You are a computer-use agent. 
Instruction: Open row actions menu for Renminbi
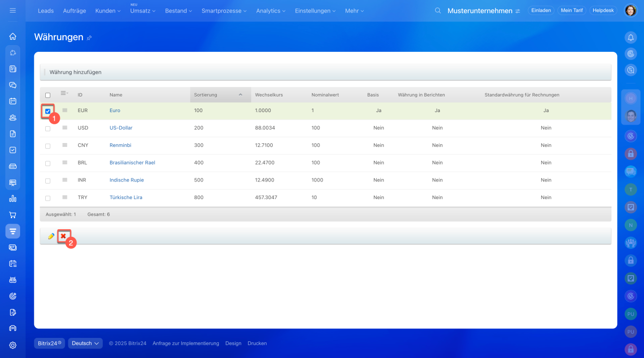click(64, 145)
